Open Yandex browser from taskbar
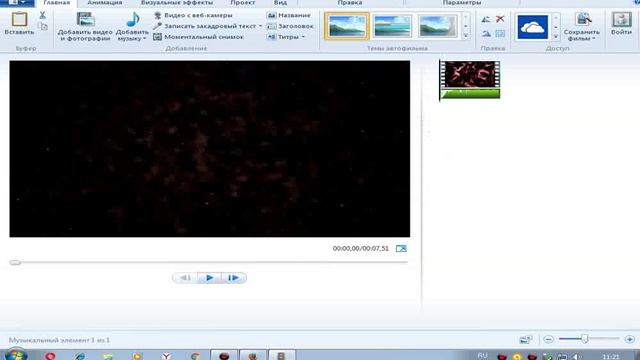The width and height of the screenshot is (640, 360). pos(166,356)
